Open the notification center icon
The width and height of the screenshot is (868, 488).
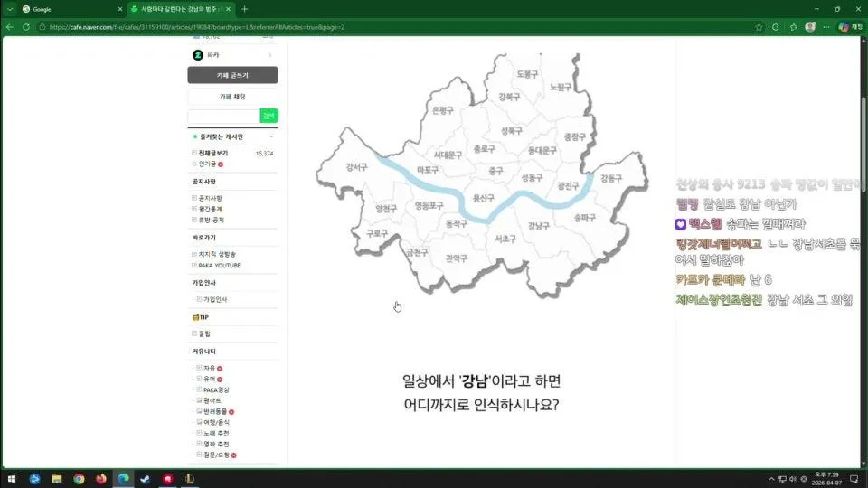tap(854, 479)
